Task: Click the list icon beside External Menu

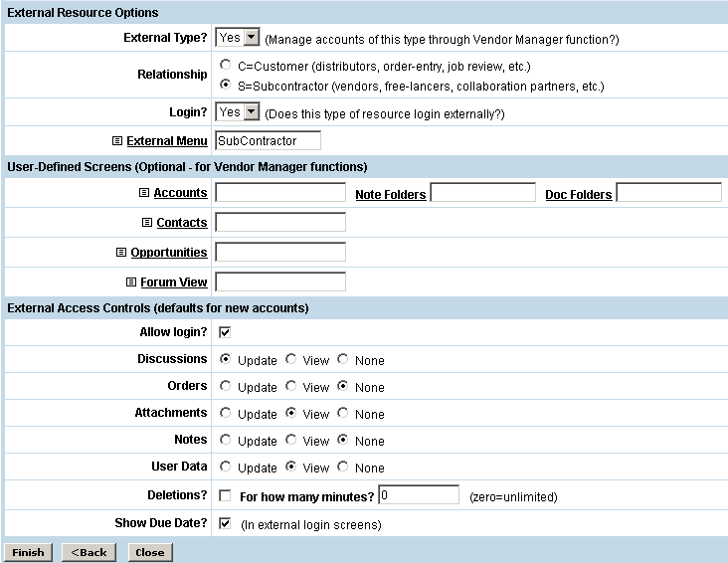Action: pyautogui.click(x=117, y=141)
